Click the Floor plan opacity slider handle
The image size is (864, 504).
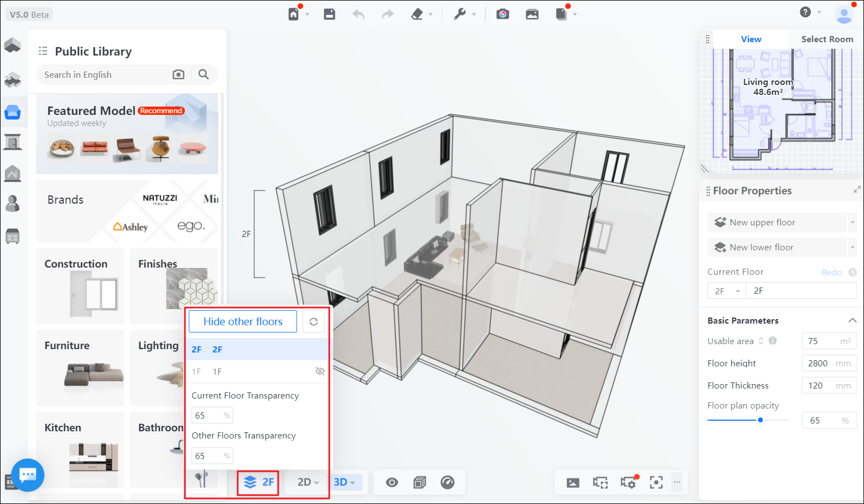pyautogui.click(x=760, y=420)
